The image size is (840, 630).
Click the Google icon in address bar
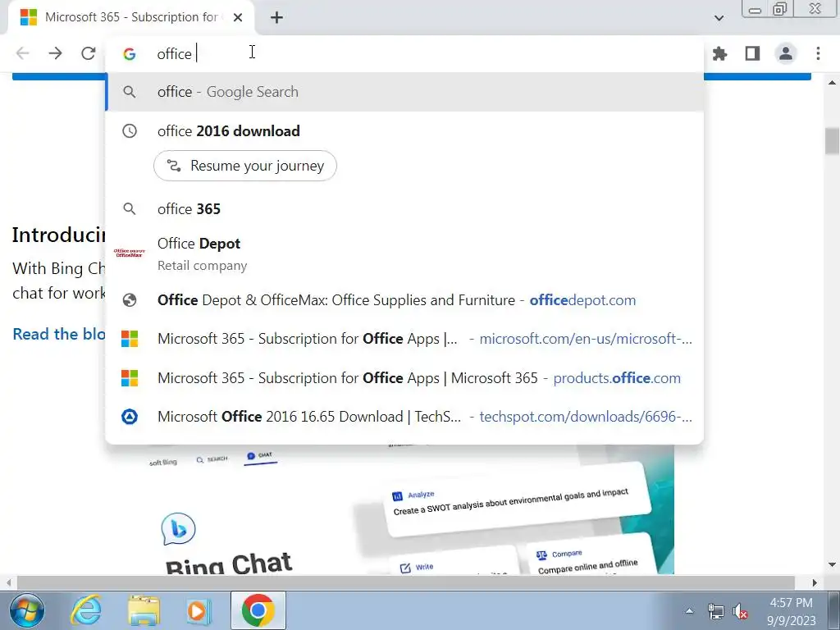tap(129, 53)
